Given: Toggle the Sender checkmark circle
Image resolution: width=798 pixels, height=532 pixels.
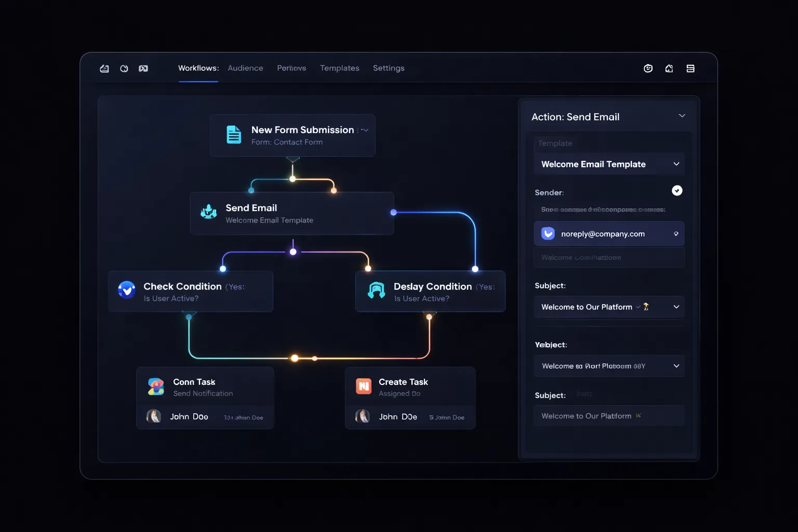Looking at the screenshot, I should pos(677,191).
